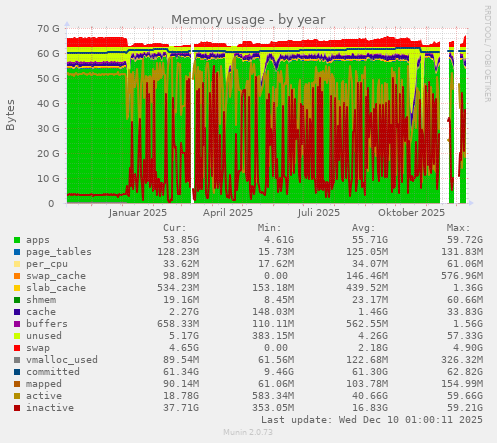Viewport: 497px width, 443px height.
Task: Click the Last update timestamp line
Action: click(372, 420)
